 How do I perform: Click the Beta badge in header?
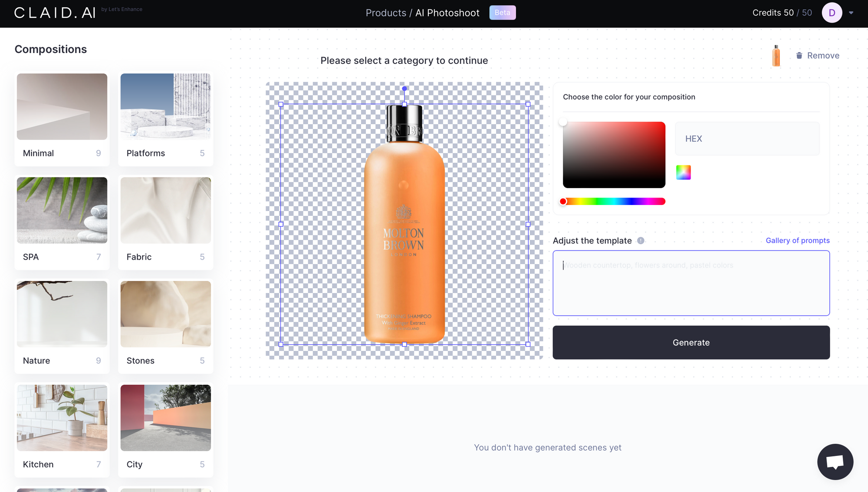(x=502, y=13)
